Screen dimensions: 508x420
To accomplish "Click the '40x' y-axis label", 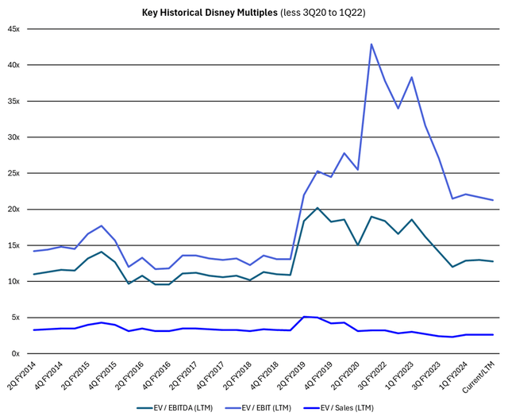I will point(13,65).
